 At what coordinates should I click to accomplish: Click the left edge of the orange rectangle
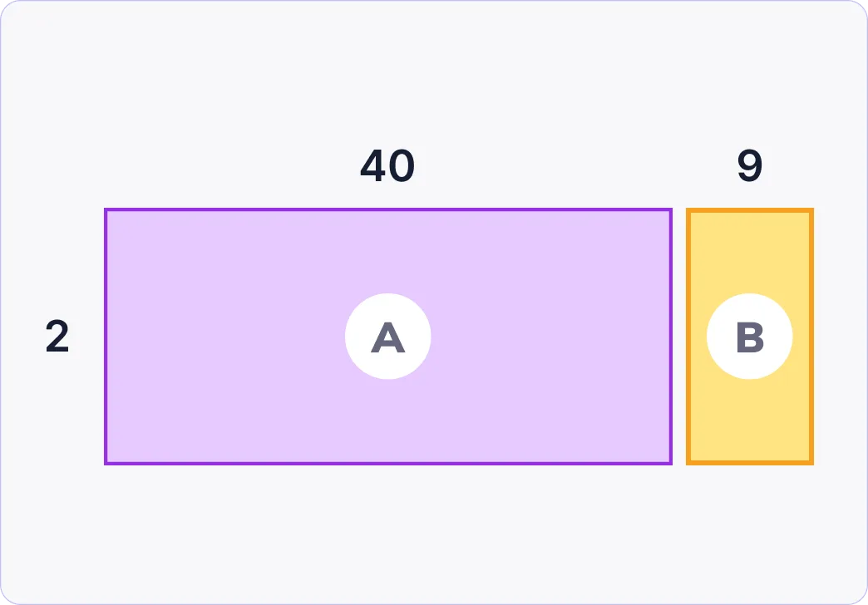(688, 337)
